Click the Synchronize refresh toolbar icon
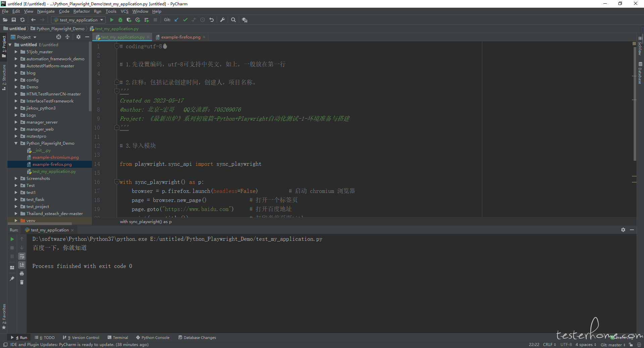 pyautogui.click(x=22, y=20)
